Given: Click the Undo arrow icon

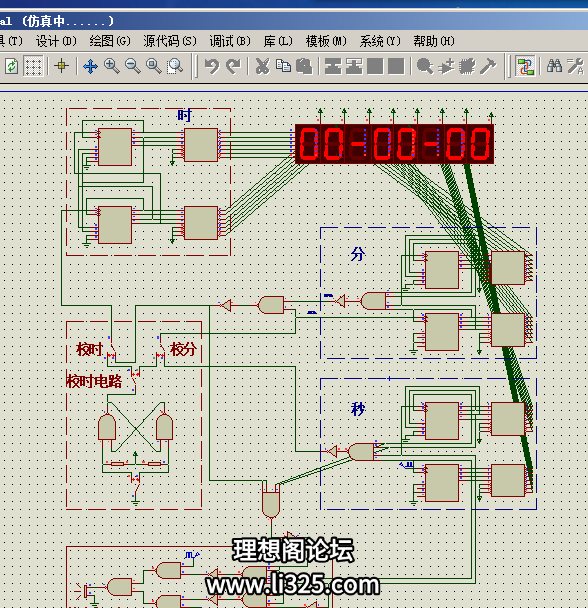Looking at the screenshot, I should pos(212,66).
